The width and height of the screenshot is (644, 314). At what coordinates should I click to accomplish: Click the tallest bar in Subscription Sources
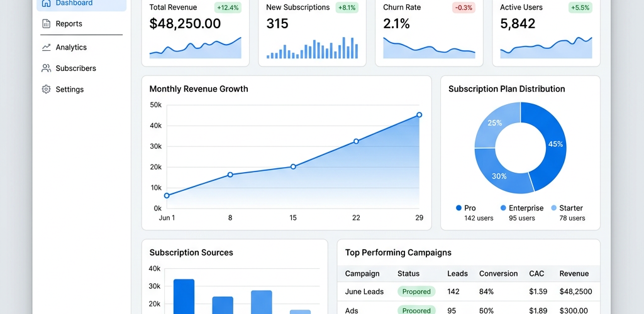point(184,297)
